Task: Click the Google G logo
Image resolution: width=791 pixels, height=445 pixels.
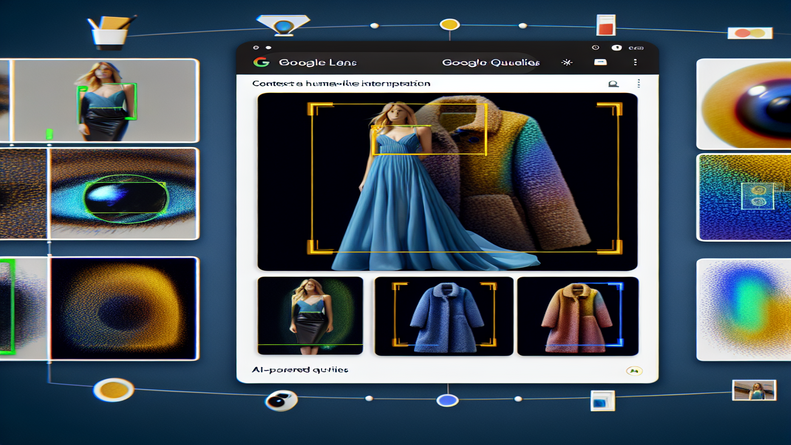Action: coord(261,62)
